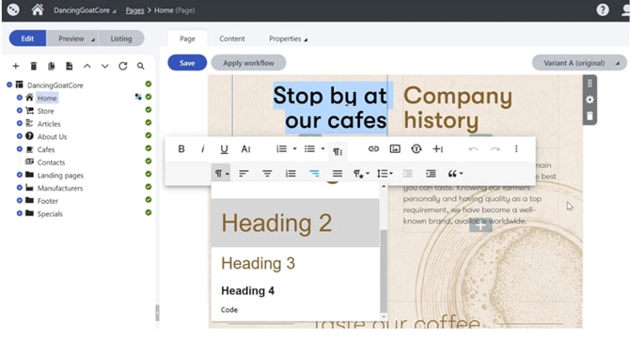Screen dimensions: 644x340
Task: Refresh the content tree
Action: point(123,66)
